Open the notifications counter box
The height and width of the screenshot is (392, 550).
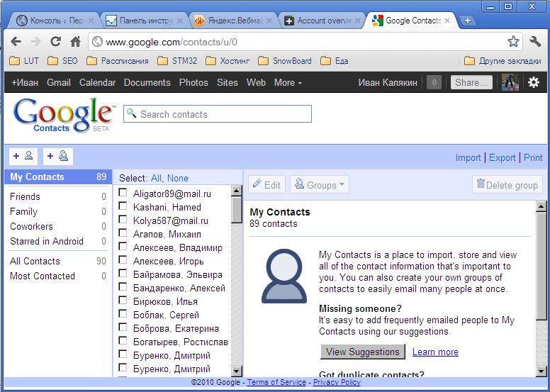[434, 82]
